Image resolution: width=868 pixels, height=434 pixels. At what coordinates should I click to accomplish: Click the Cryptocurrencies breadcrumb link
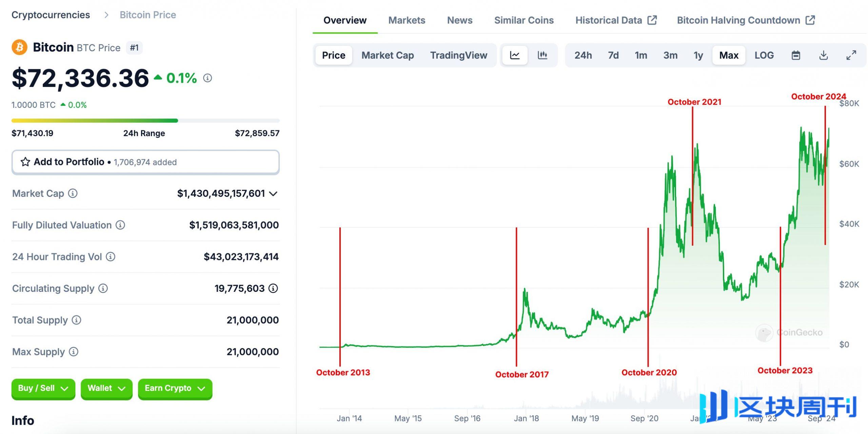click(x=50, y=15)
